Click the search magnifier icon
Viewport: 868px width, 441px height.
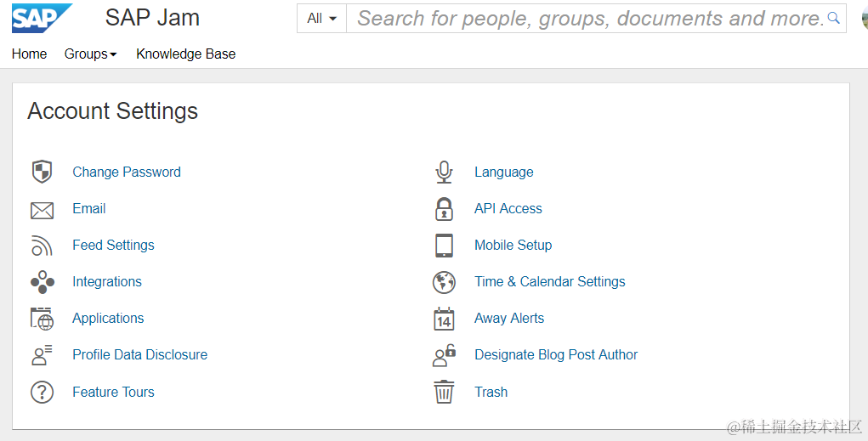tap(833, 18)
